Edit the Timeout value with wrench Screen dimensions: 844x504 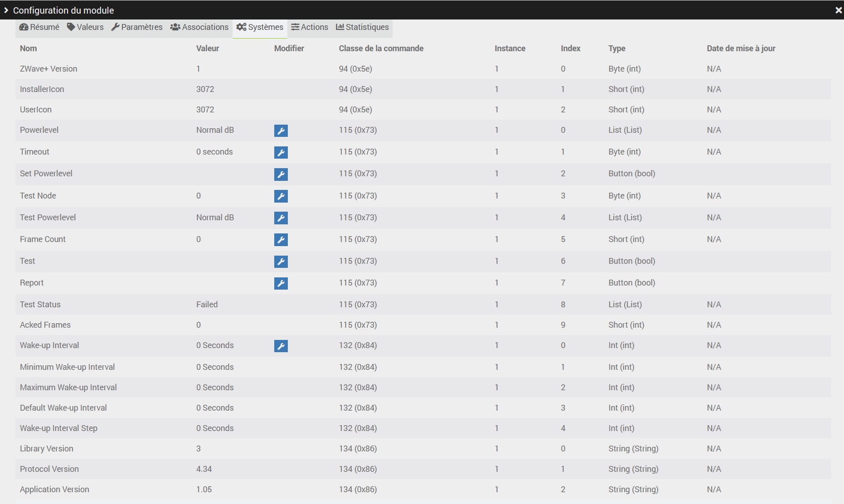click(281, 152)
